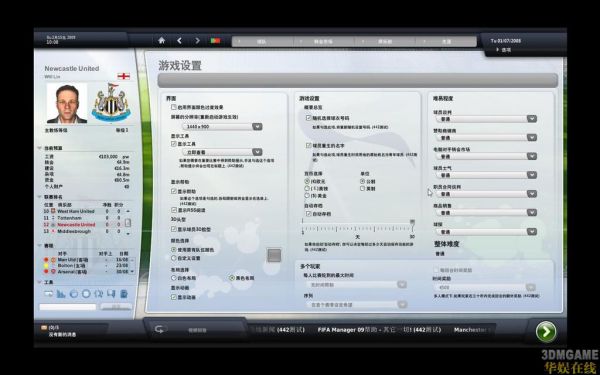Click the speech bubble icon in tools row
The width and height of the screenshot is (600, 375).
click(111, 293)
